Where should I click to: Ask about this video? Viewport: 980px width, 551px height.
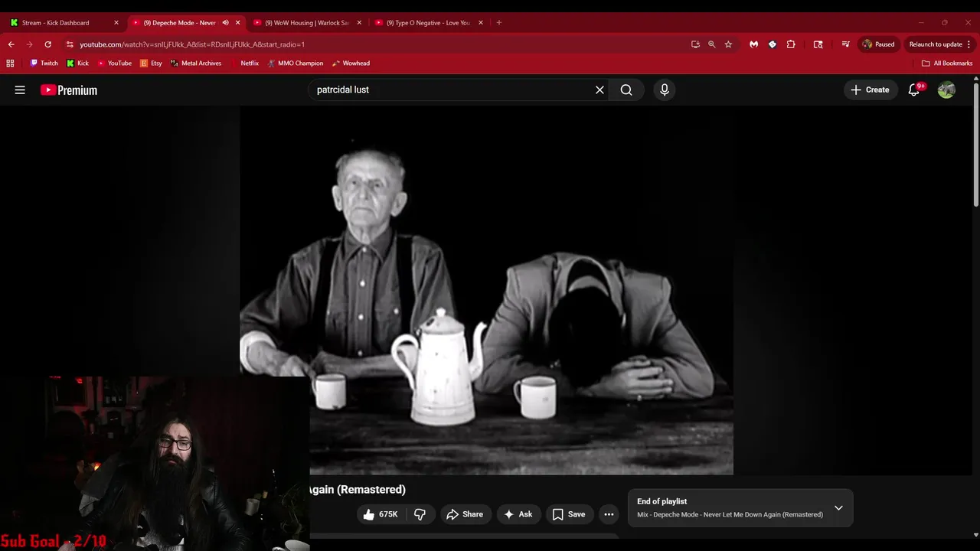[x=518, y=514]
